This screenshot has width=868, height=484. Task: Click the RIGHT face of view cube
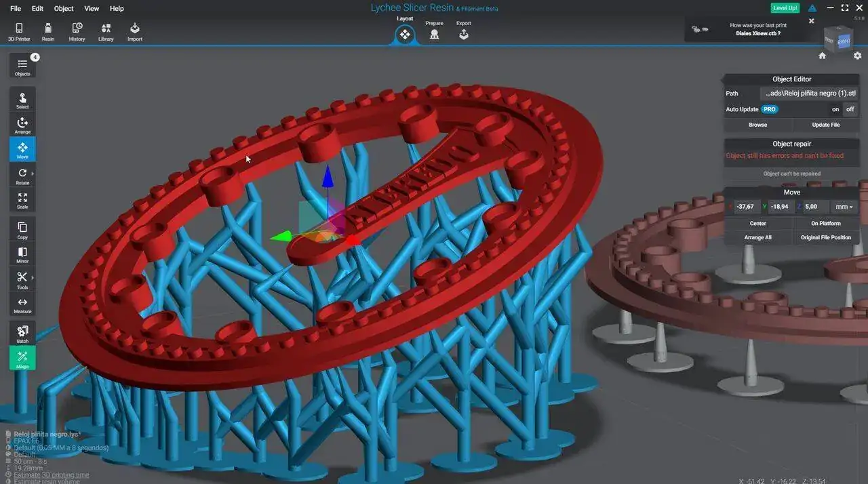click(844, 41)
